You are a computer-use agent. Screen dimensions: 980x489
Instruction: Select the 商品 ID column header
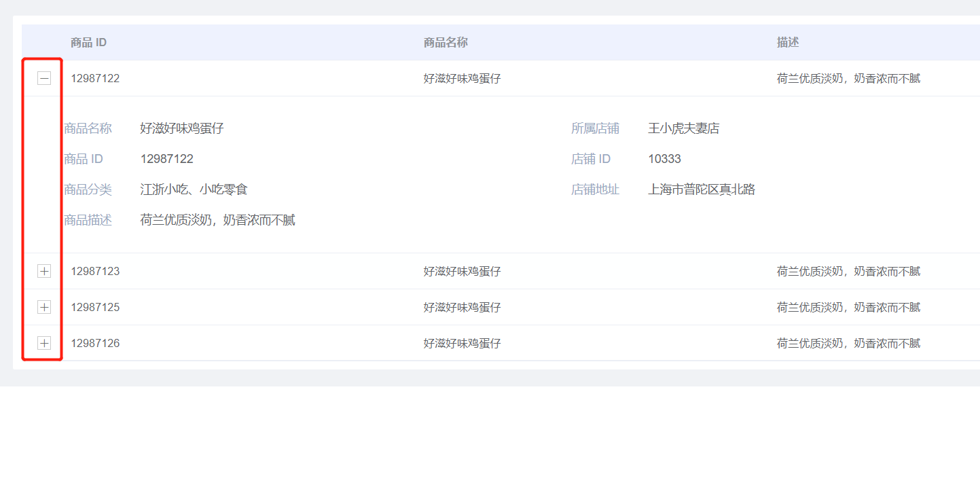[88, 41]
